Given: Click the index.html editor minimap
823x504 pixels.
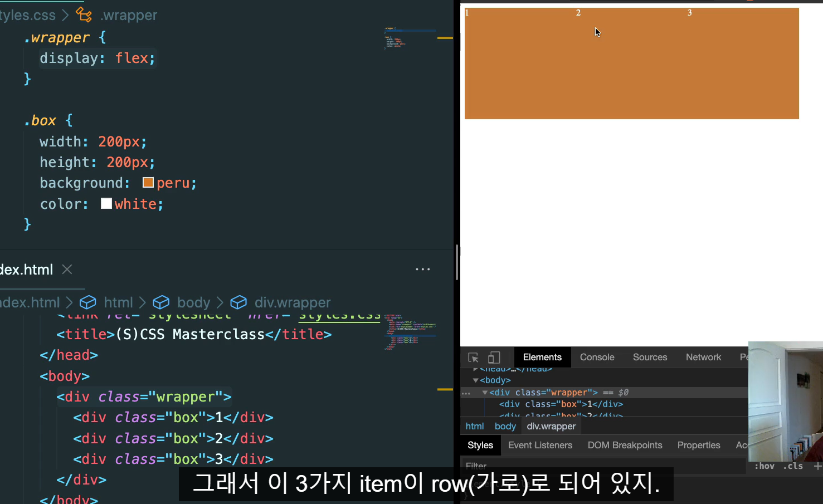Looking at the screenshot, I should click(x=410, y=332).
